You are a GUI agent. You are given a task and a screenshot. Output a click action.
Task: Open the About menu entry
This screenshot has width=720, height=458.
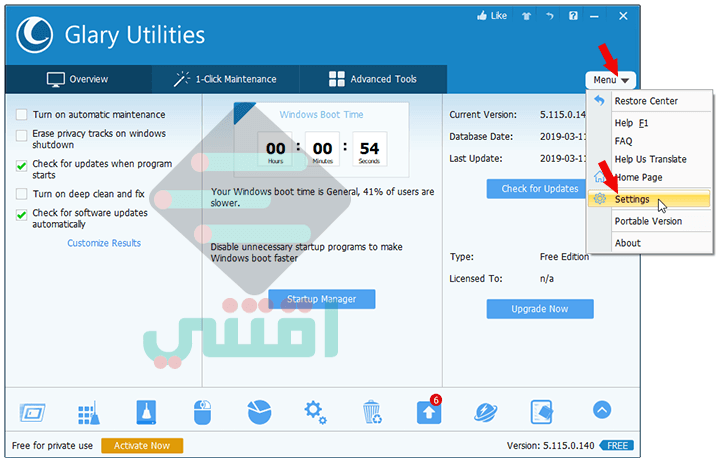tap(649, 243)
